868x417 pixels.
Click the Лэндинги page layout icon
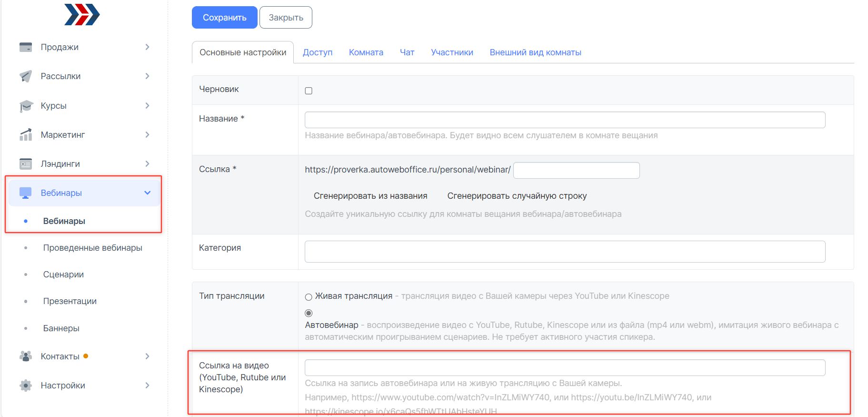[26, 164]
